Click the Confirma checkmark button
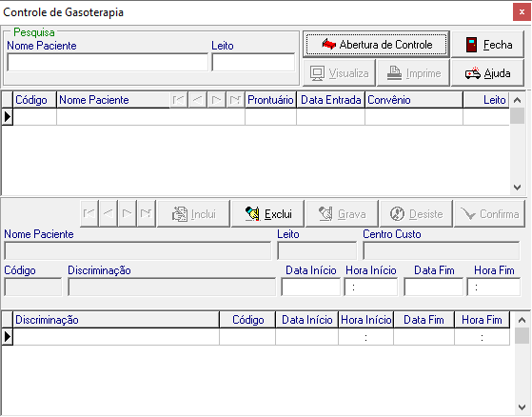The width and height of the screenshot is (532, 417). tap(489, 214)
